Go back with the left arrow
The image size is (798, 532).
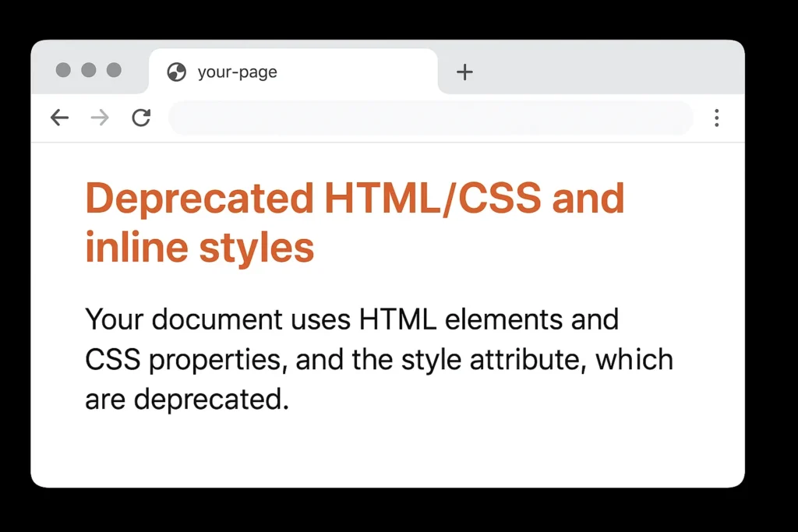(59, 118)
